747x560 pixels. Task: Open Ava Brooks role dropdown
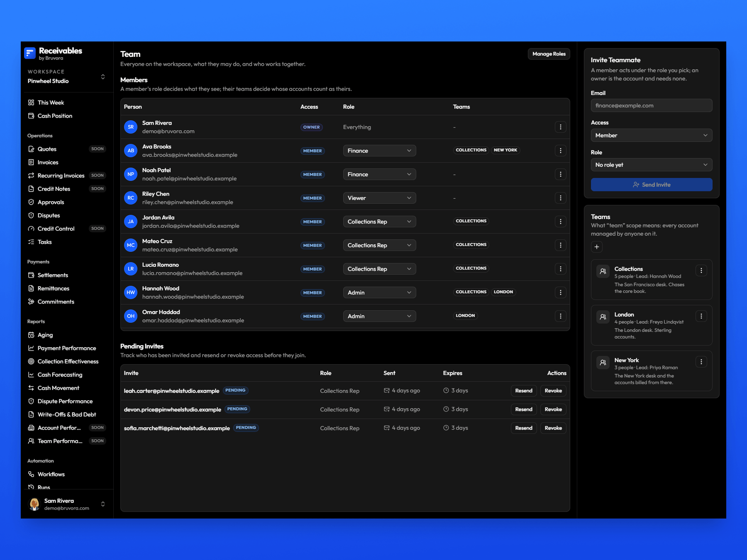pyautogui.click(x=379, y=151)
